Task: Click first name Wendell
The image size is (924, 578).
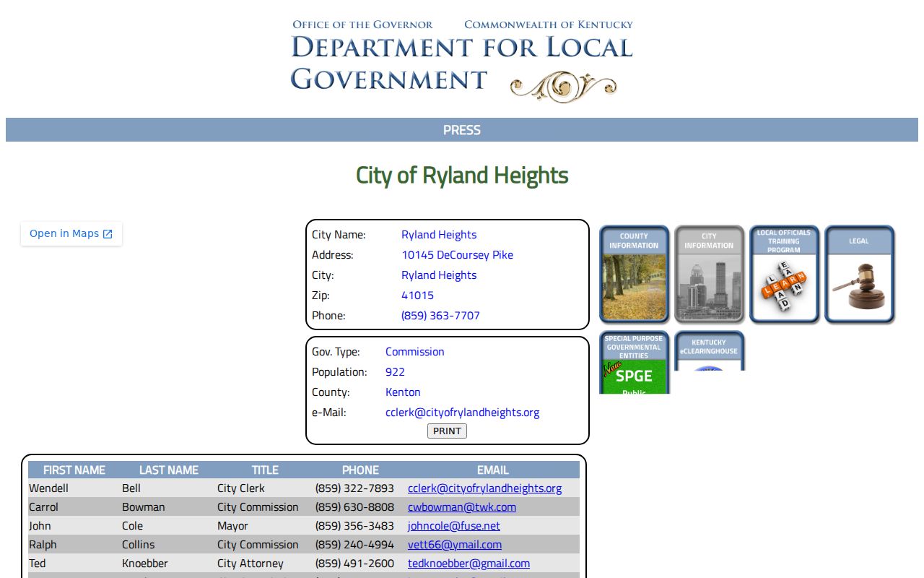Action: tap(48, 488)
